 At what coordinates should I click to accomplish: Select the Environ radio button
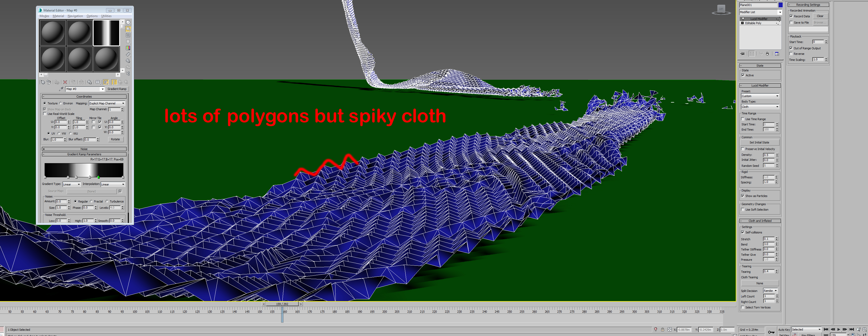pyautogui.click(x=61, y=103)
